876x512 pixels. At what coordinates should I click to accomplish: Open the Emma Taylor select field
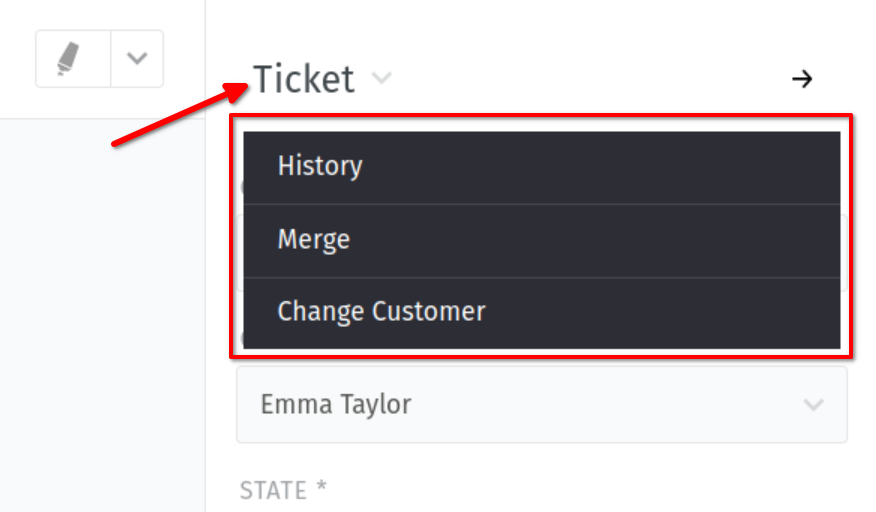pos(541,404)
